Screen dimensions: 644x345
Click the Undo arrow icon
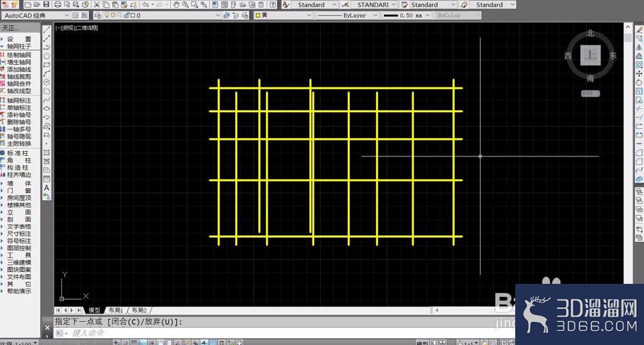tap(146, 5)
